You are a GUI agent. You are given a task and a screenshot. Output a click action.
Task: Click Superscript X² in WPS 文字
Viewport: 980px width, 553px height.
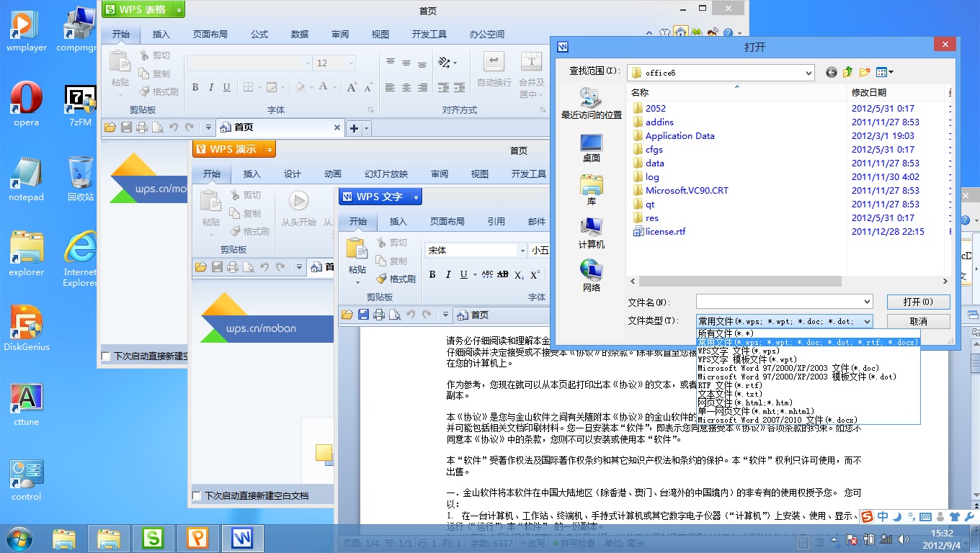[x=535, y=274]
